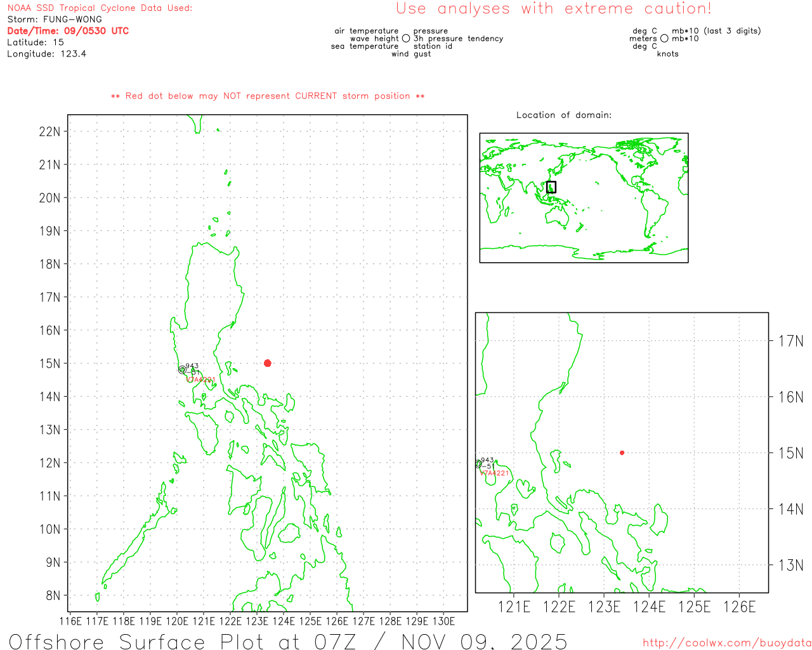Click pressure value 943 on zoomed inset map
Image resolution: width=812 pixels, height=650 pixels.
click(x=487, y=460)
